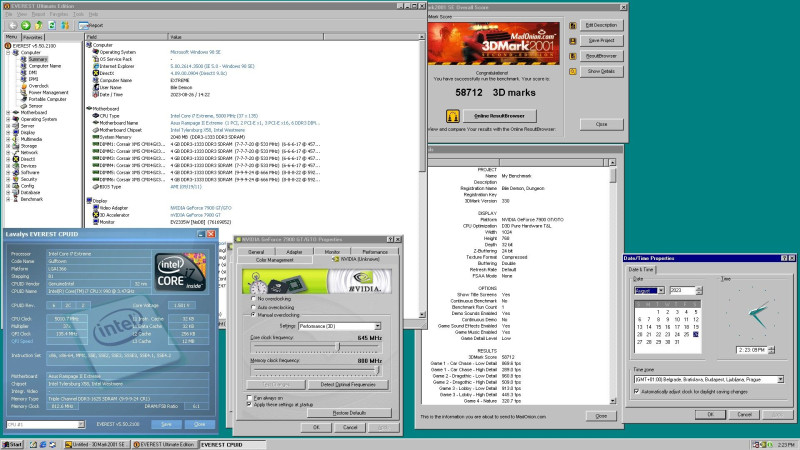Click the Benchmark icon in the left tree
This screenshot has height=450, width=800.
tap(16, 199)
